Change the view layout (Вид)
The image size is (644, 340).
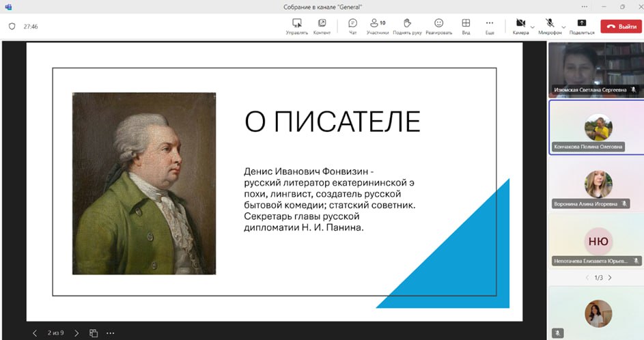point(466,26)
